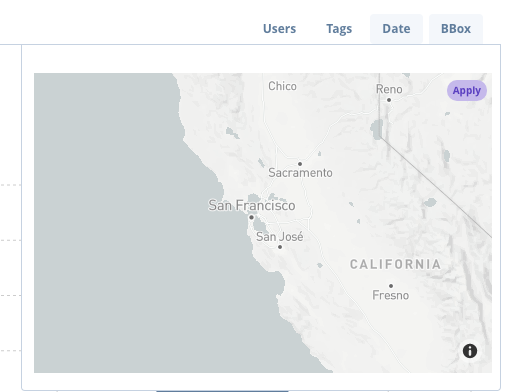Click the Sacramento map label

click(x=300, y=173)
